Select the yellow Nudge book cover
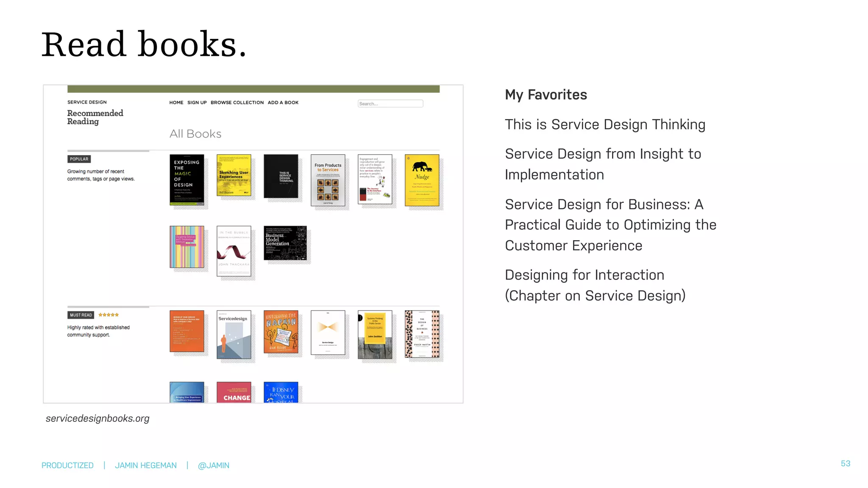 click(422, 180)
